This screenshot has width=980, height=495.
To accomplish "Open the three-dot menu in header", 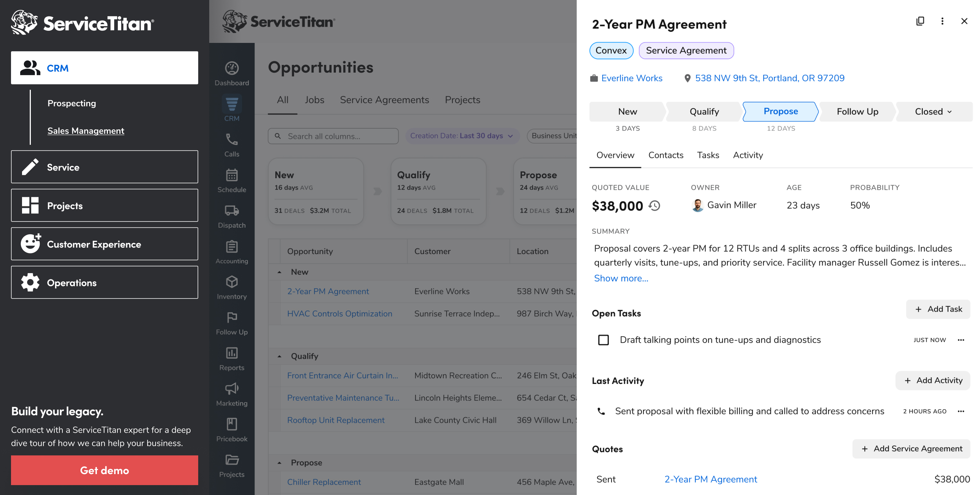I will click(x=942, y=21).
